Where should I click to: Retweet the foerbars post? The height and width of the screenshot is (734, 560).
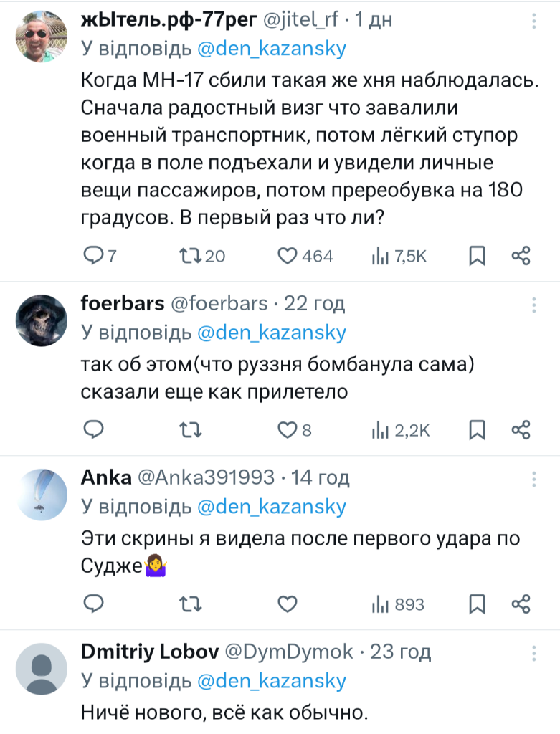click(189, 430)
